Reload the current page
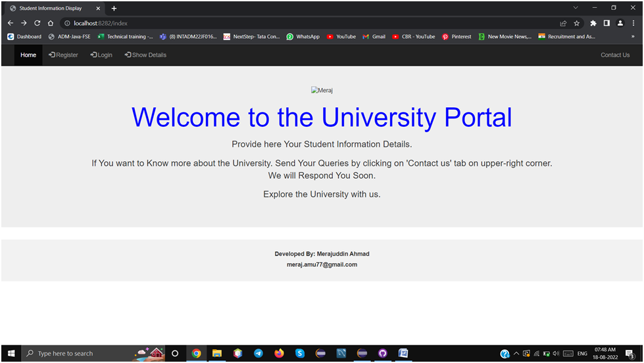 [x=37, y=24]
